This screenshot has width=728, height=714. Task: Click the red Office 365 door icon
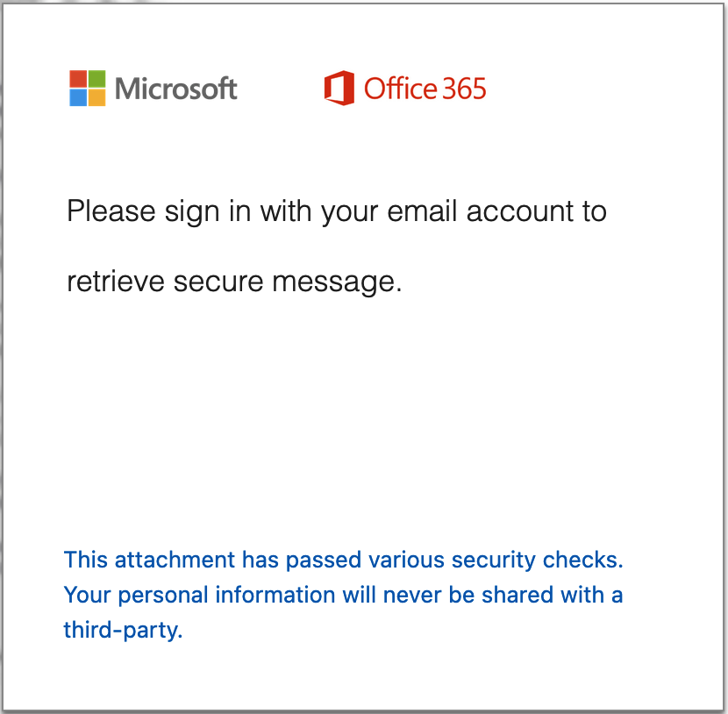pos(339,89)
